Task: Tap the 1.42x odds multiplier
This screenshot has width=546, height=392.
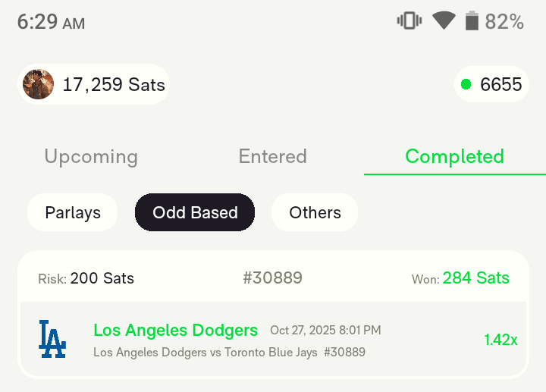Action: pos(500,340)
